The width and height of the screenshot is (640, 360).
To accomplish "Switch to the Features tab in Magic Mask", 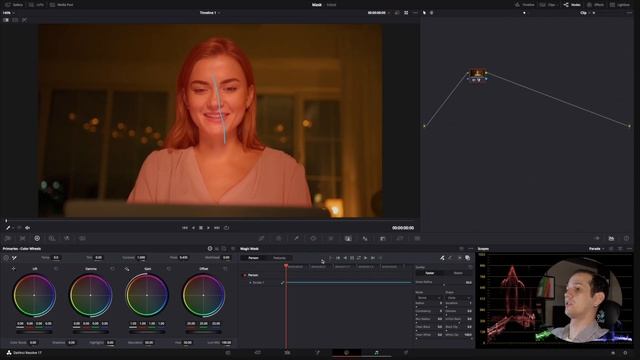I will tap(279, 258).
